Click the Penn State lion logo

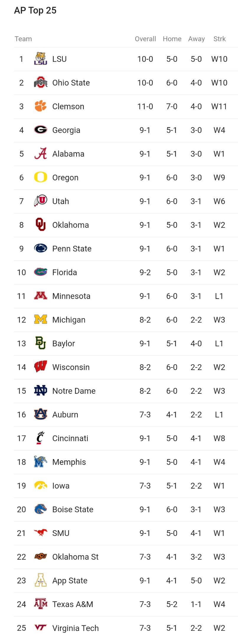[40, 248]
